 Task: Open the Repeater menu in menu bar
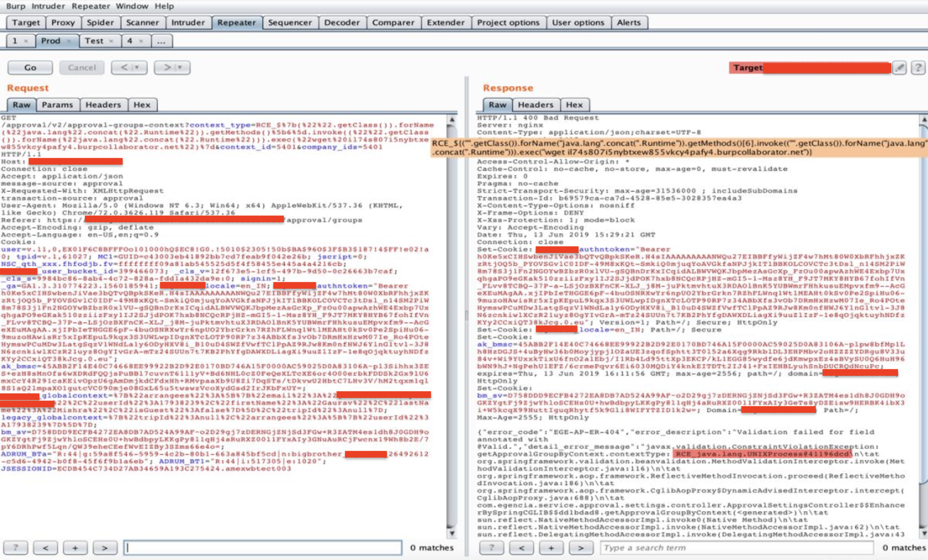tap(91, 6)
